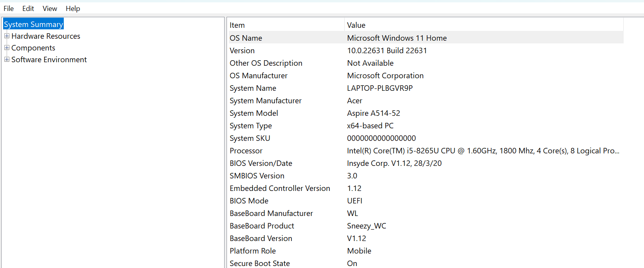Expand the Hardware Resources tree node
644x268 pixels.
click(7, 36)
